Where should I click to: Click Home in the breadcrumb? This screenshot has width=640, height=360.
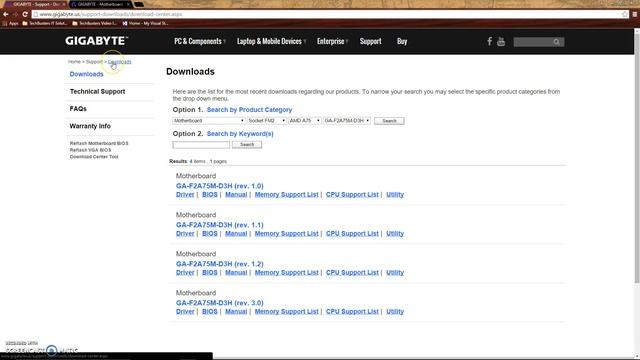(74, 62)
